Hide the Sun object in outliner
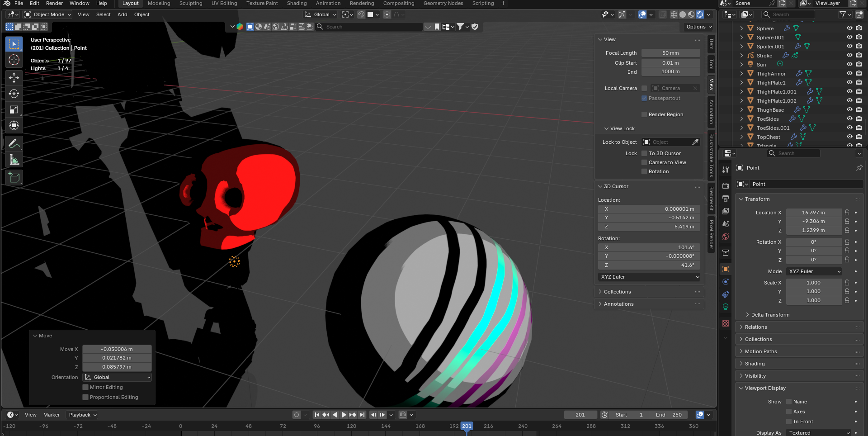The width and height of the screenshot is (868, 436). click(849, 65)
